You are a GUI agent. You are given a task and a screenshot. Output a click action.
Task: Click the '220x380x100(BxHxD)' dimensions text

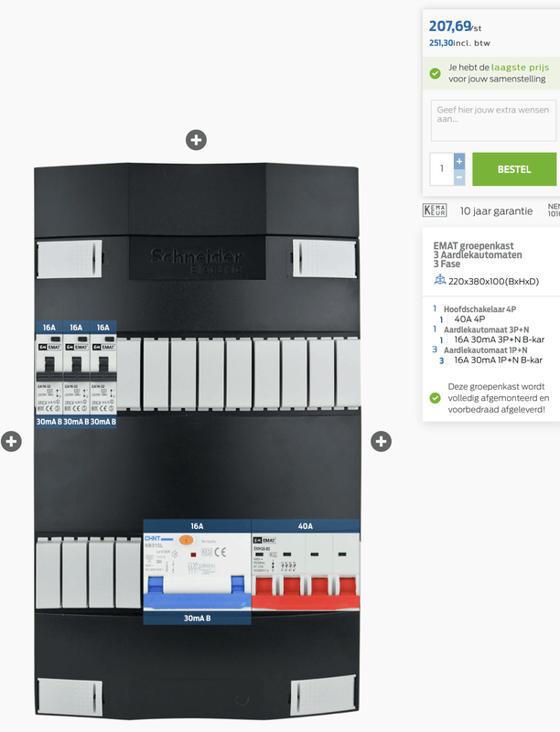(494, 282)
